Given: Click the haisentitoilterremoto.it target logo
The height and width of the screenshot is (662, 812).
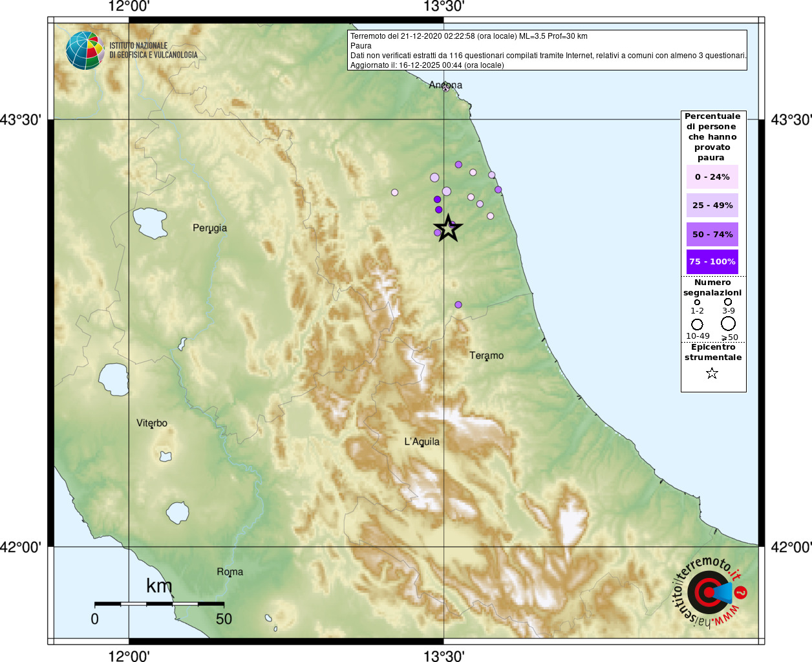Looking at the screenshot, I should pyautogui.click(x=709, y=592).
